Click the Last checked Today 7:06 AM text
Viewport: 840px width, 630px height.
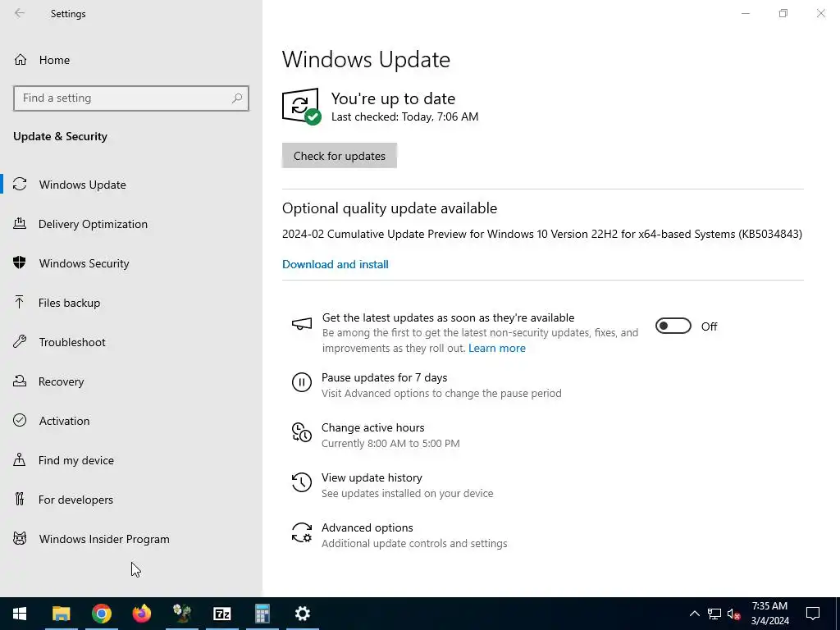pyautogui.click(x=404, y=116)
